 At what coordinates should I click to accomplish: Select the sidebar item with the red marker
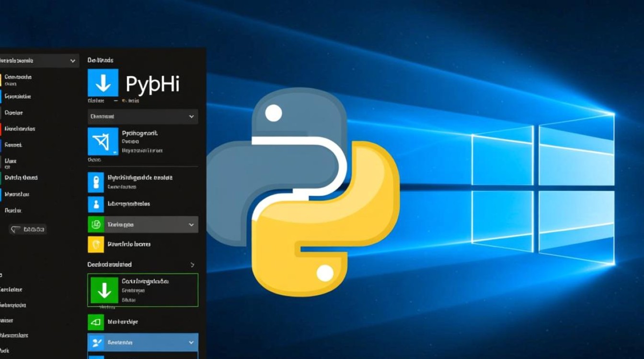(19, 129)
